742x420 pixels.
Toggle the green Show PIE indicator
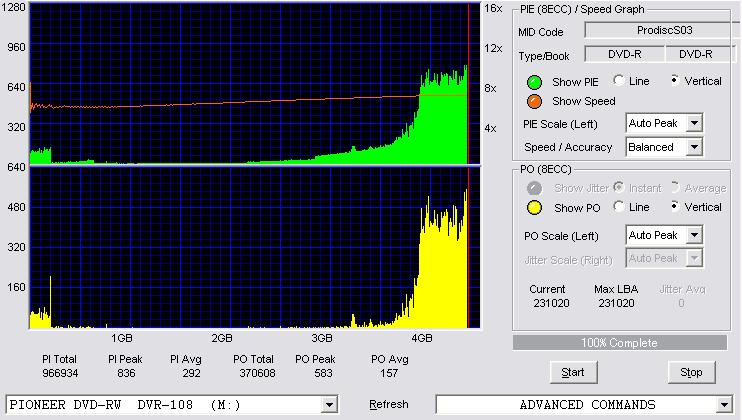534,82
